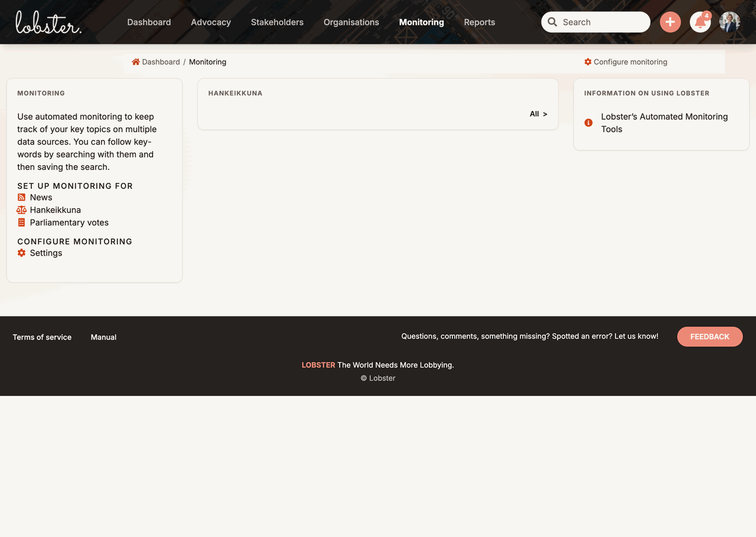
Task: Open the Terms of service link
Action: (x=42, y=337)
